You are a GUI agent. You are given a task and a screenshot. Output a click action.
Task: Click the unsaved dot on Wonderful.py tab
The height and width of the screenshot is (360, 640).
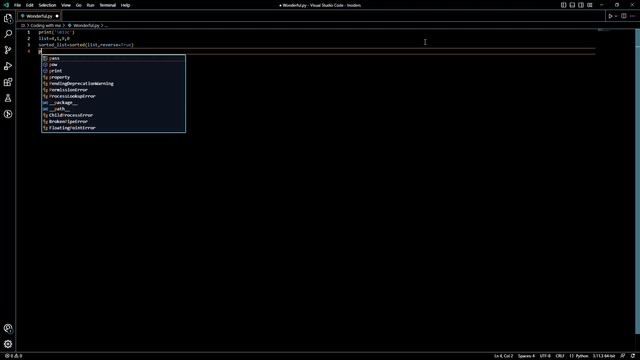point(57,16)
